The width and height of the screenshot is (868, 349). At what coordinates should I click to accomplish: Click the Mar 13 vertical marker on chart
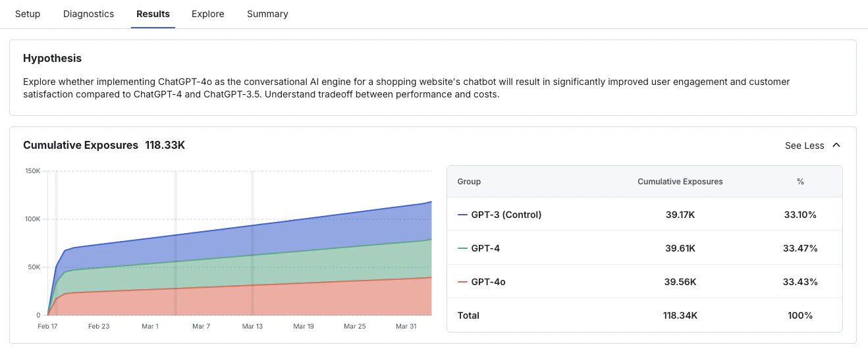(252, 243)
